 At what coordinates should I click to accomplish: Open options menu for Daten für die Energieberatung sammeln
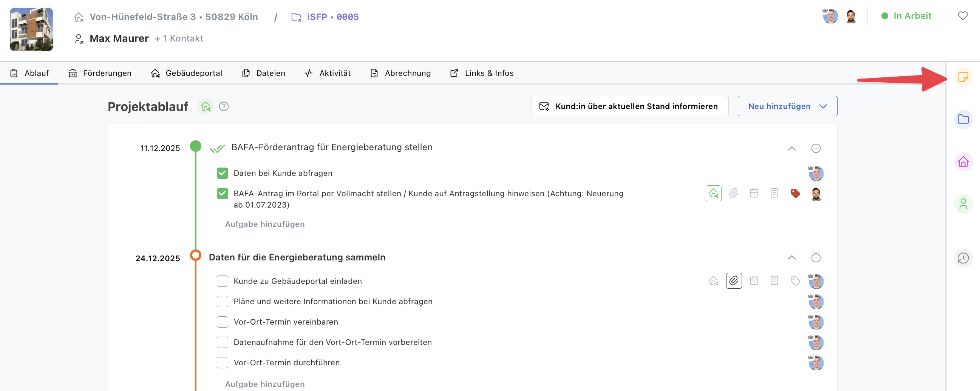point(816,258)
